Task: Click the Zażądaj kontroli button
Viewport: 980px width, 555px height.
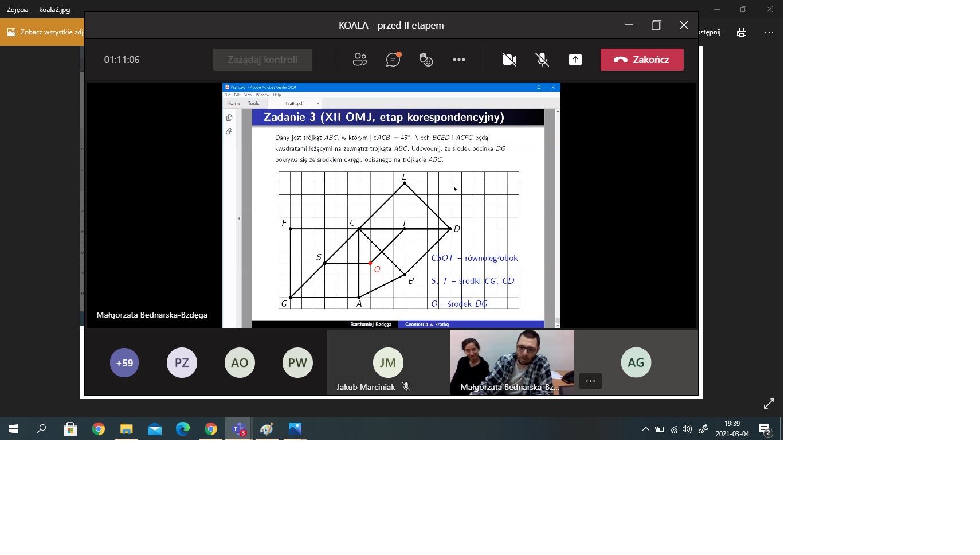Action: click(262, 60)
